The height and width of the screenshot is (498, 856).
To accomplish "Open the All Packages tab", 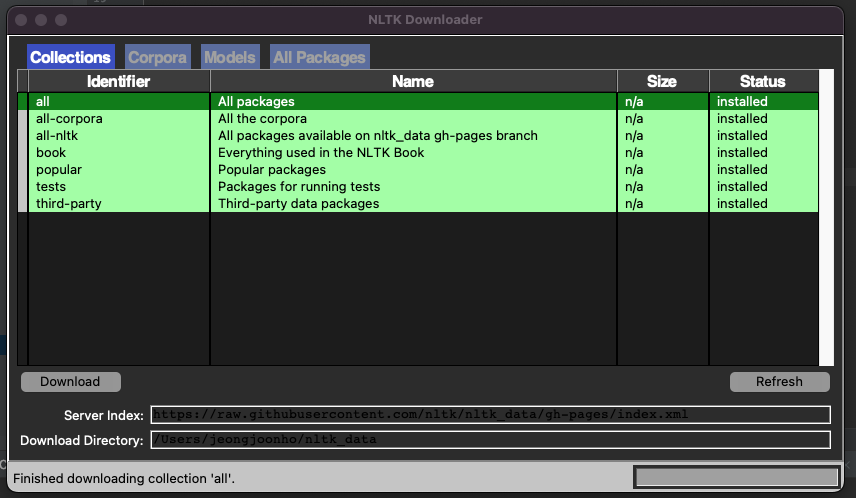I will (x=319, y=57).
